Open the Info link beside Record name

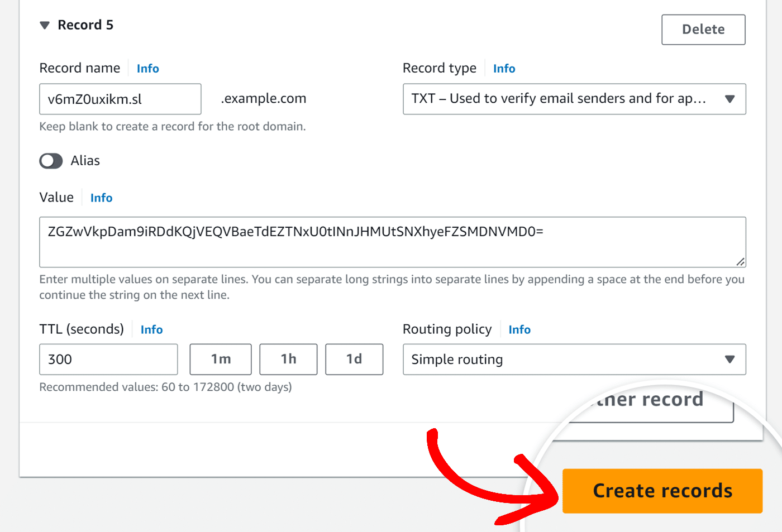click(x=147, y=68)
